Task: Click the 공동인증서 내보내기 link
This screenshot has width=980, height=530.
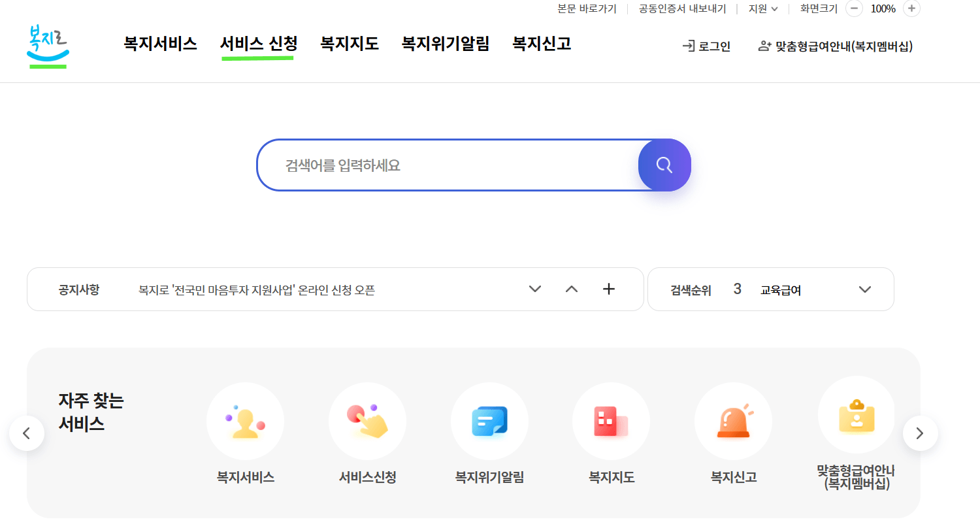Action: click(682, 9)
